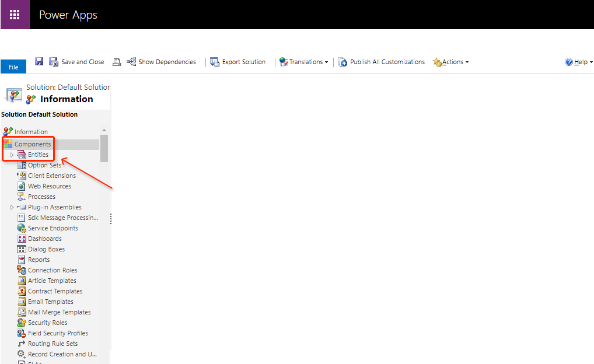
Task: Select Processes in the tree
Action: click(41, 197)
